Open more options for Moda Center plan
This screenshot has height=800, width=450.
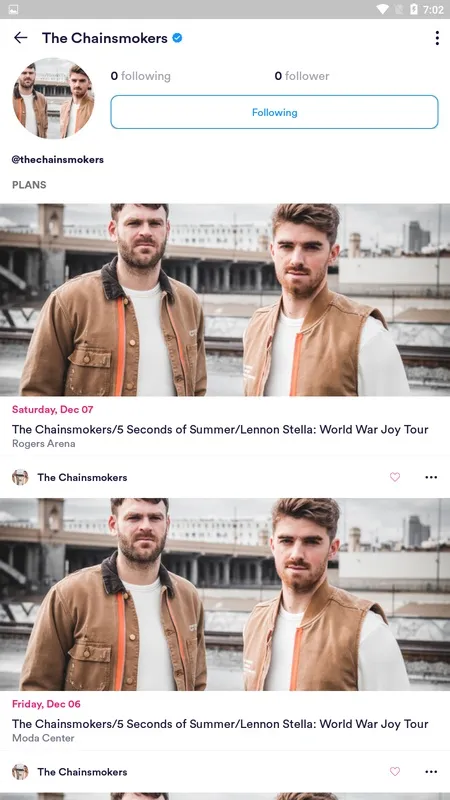click(431, 771)
